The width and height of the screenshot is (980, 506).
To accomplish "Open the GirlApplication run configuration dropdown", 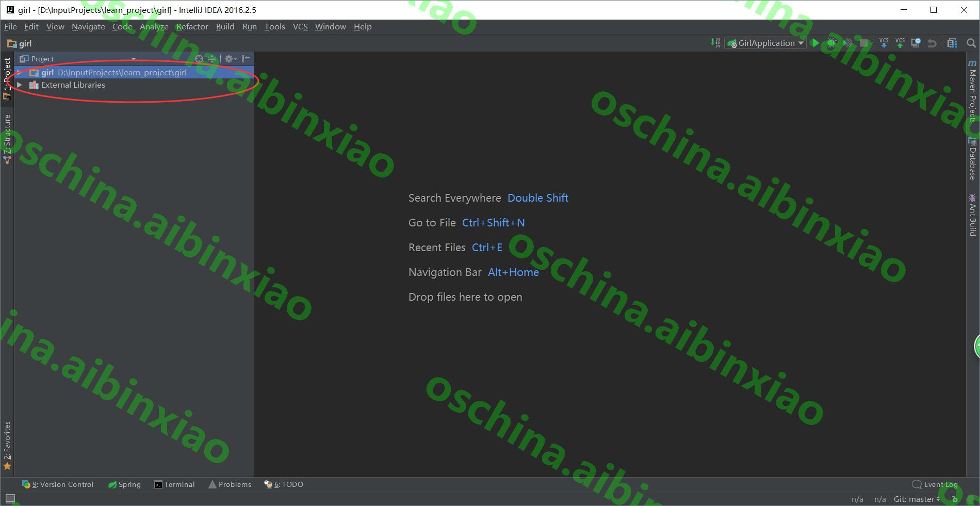I will coord(765,43).
